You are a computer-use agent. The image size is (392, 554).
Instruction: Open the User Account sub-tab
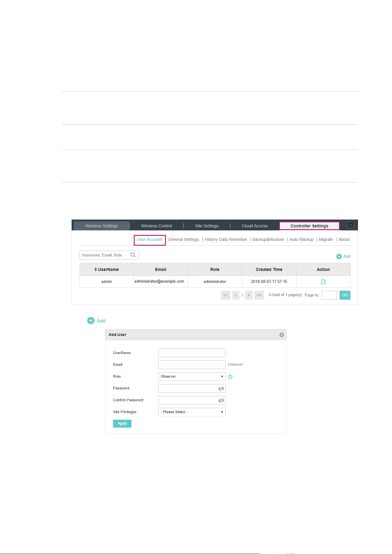point(150,239)
